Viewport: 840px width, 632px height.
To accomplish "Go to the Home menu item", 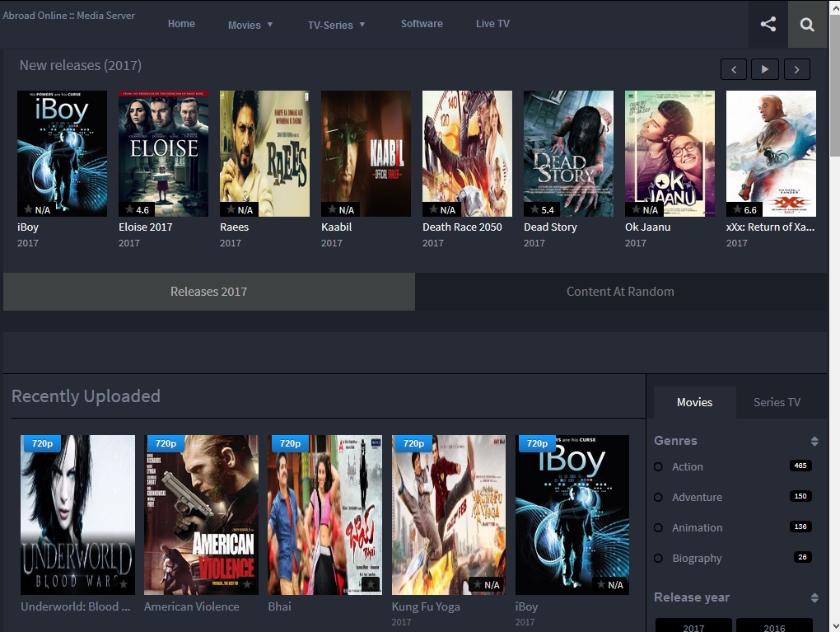I will (x=181, y=24).
